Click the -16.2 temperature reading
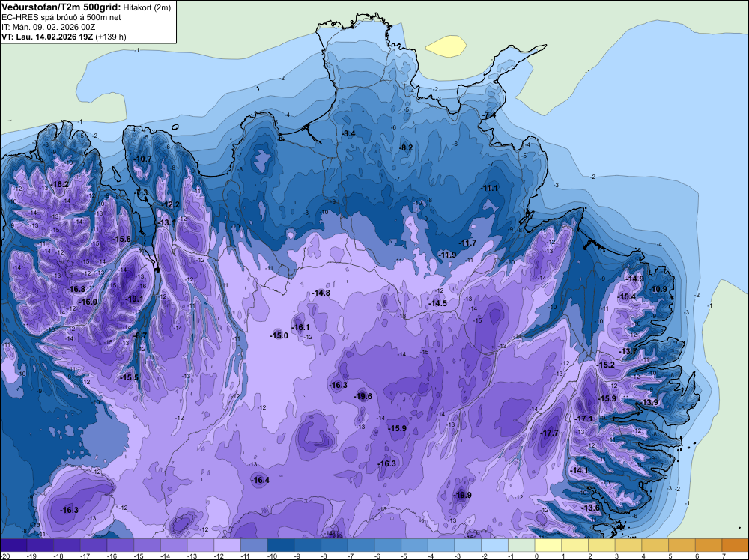 click(60, 185)
